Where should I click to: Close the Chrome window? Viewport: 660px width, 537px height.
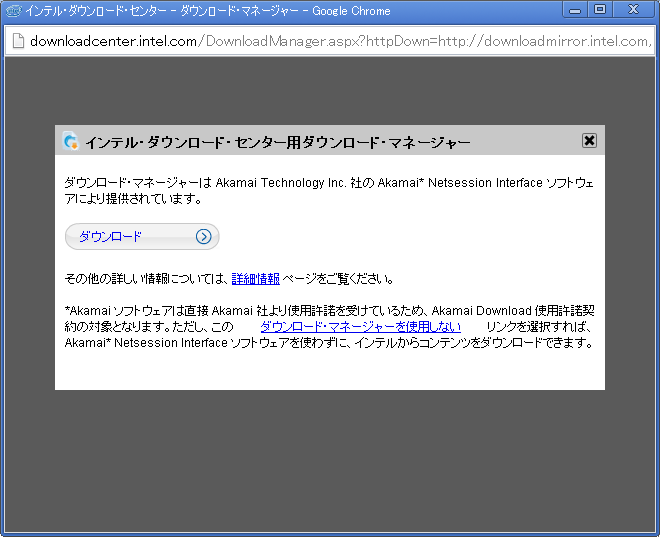coord(633,10)
